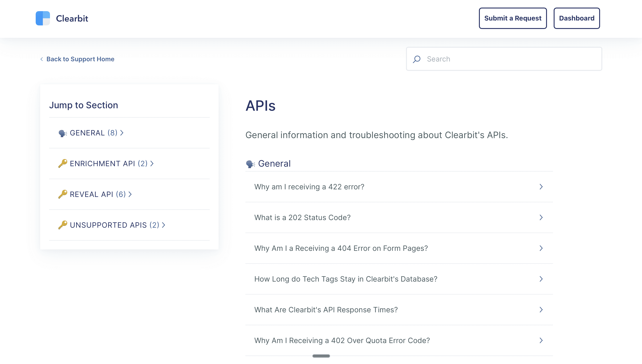Click the speaking head icon beside GENERAL
Screen dimensions: 642x364
tap(63, 133)
